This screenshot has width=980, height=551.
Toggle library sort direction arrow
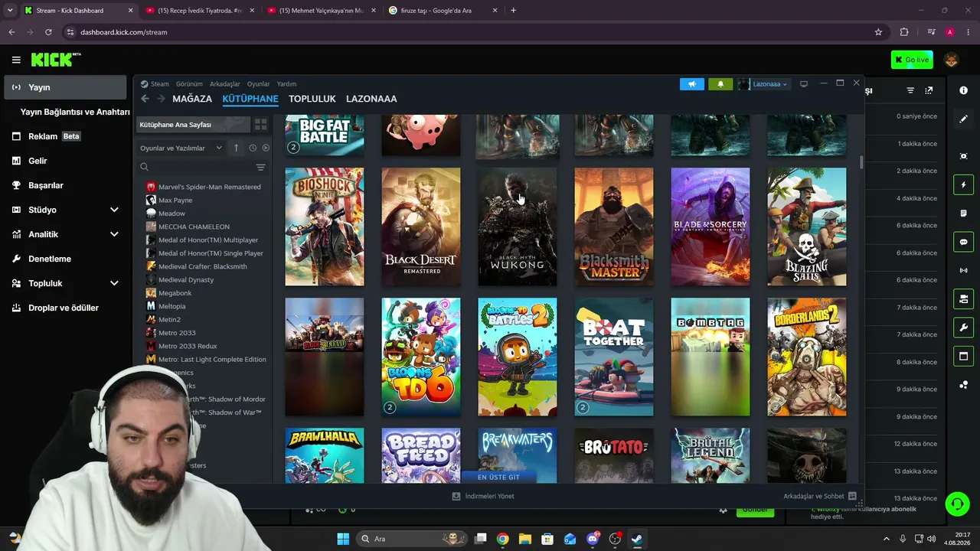tap(237, 148)
